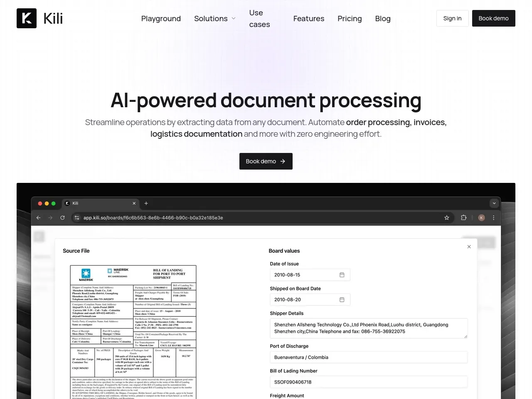Screen dimensions: 532x399
Task: Click the Book demo button with arrow
Action: pos(266,161)
